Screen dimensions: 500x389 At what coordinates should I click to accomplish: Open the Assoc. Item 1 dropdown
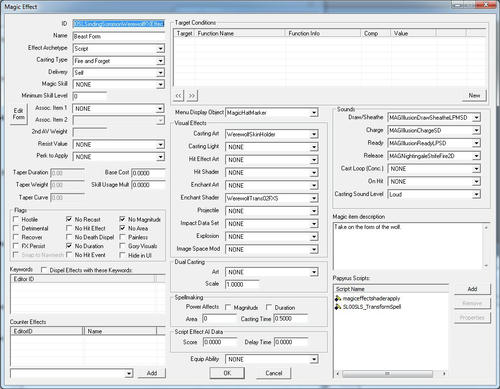(x=160, y=109)
